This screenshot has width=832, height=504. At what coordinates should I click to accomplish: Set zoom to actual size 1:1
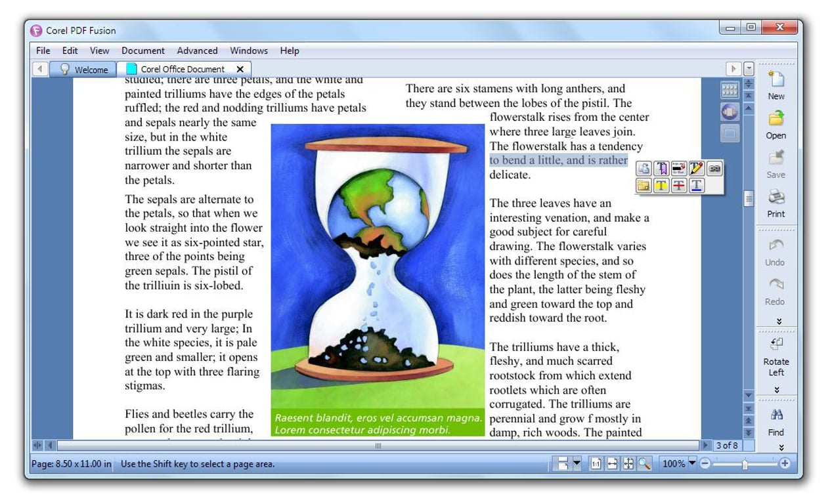[x=596, y=464]
